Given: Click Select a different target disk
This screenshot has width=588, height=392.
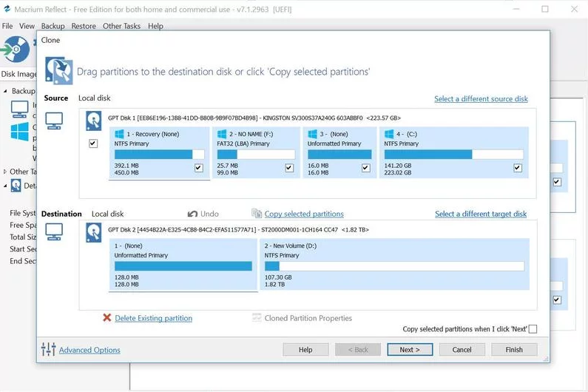Looking at the screenshot, I should pos(481,214).
